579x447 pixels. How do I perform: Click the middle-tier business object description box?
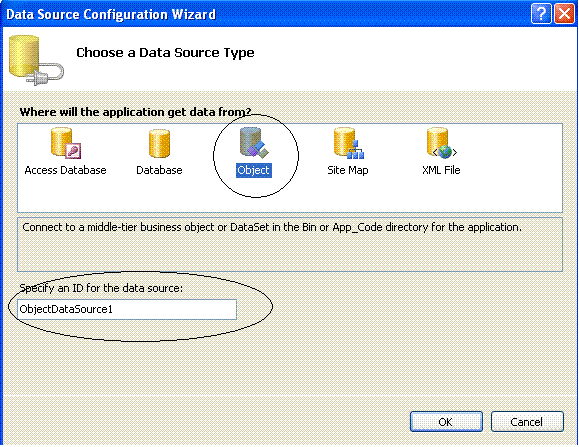[x=290, y=244]
